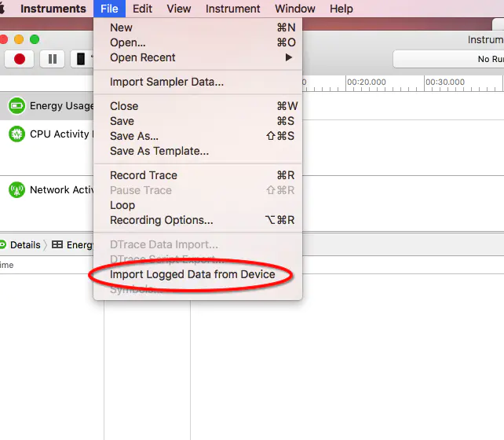Click the 00:20.000 timeline marker
Image resolution: width=504 pixels, height=440 pixels.
point(367,82)
